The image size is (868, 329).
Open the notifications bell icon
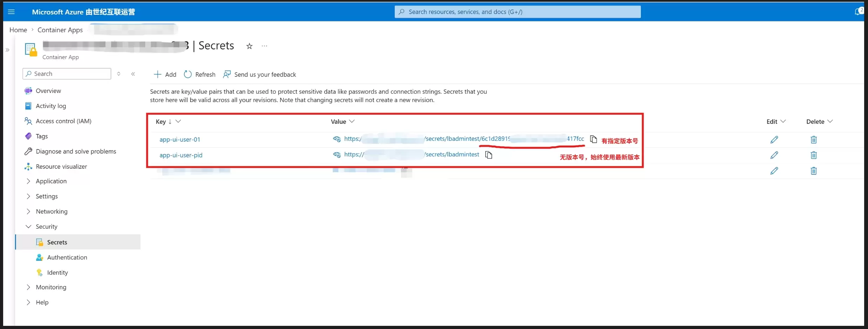tap(857, 12)
